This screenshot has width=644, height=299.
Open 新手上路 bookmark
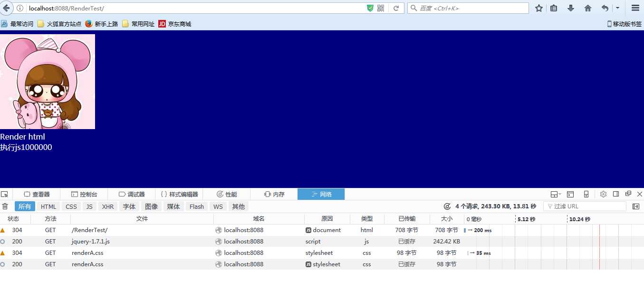102,24
